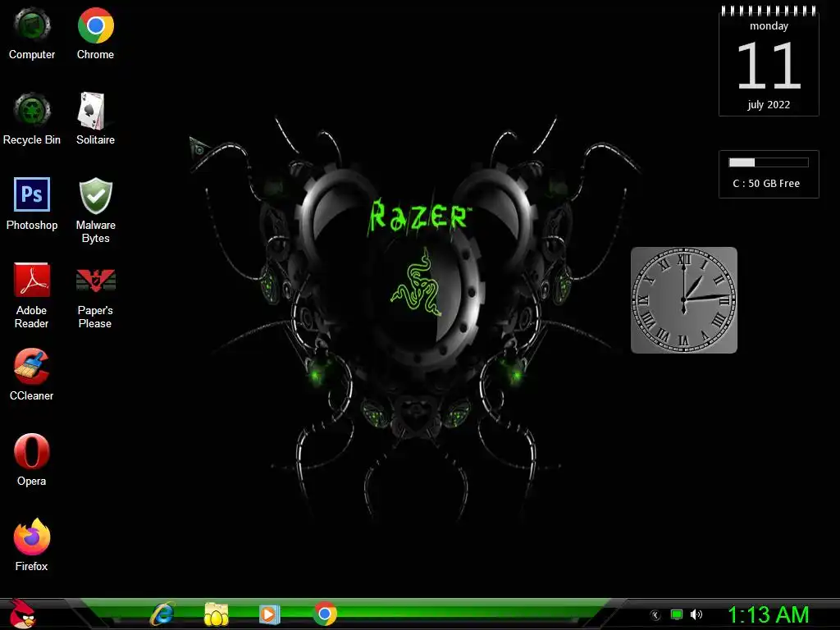This screenshot has height=630, width=840.
Task: Open the Angry Birds start button
Action: [x=22, y=614]
